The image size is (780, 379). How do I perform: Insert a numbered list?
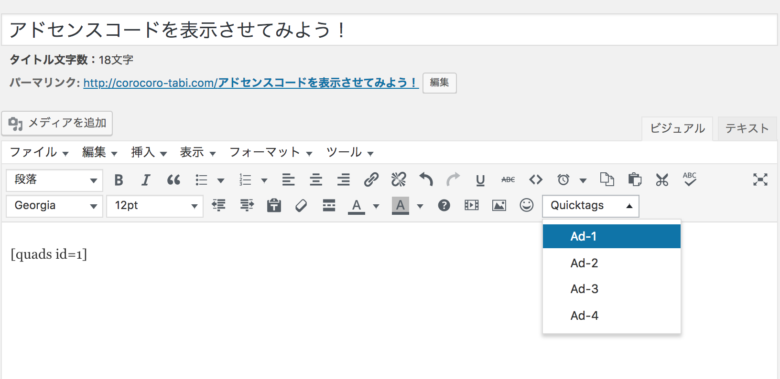pyautogui.click(x=245, y=180)
